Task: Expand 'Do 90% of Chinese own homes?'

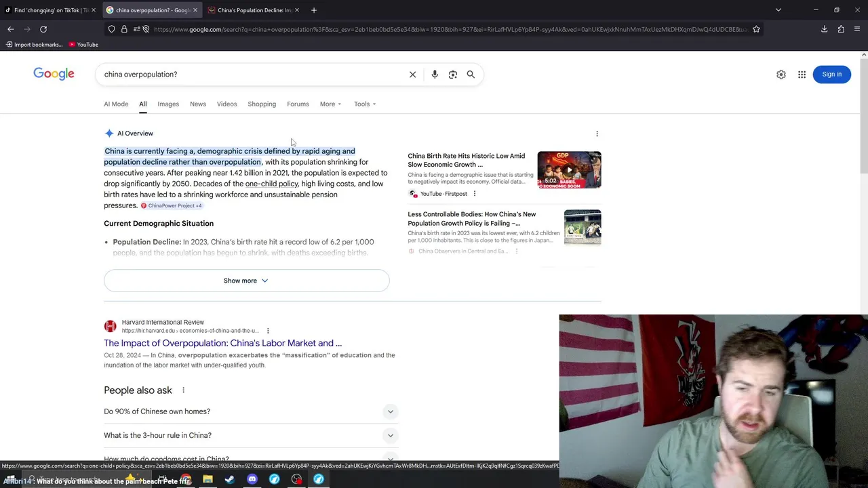Action: pos(250,411)
